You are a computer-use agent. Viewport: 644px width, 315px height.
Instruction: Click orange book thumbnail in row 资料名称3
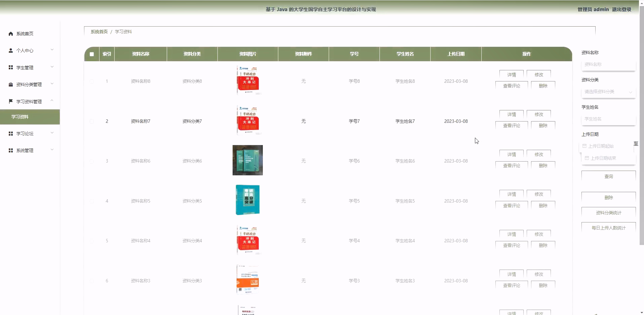[248, 280]
